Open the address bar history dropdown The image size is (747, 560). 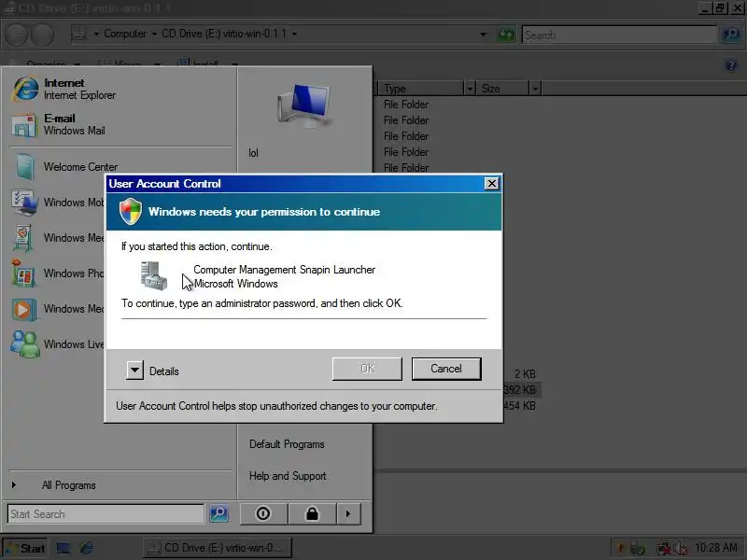[x=483, y=35]
